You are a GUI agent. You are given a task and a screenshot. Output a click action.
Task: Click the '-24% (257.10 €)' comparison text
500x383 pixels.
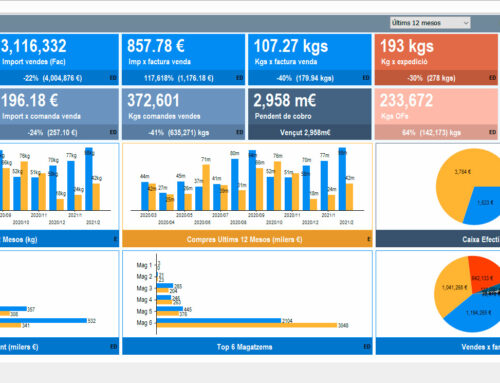click(53, 132)
